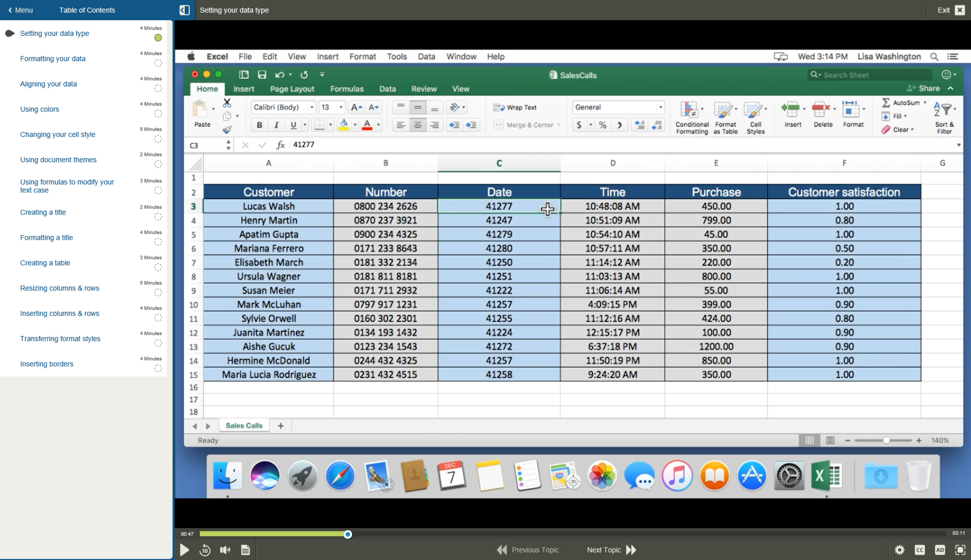The width and height of the screenshot is (971, 560).
Task: Mute the video player audio
Action: [x=225, y=550]
